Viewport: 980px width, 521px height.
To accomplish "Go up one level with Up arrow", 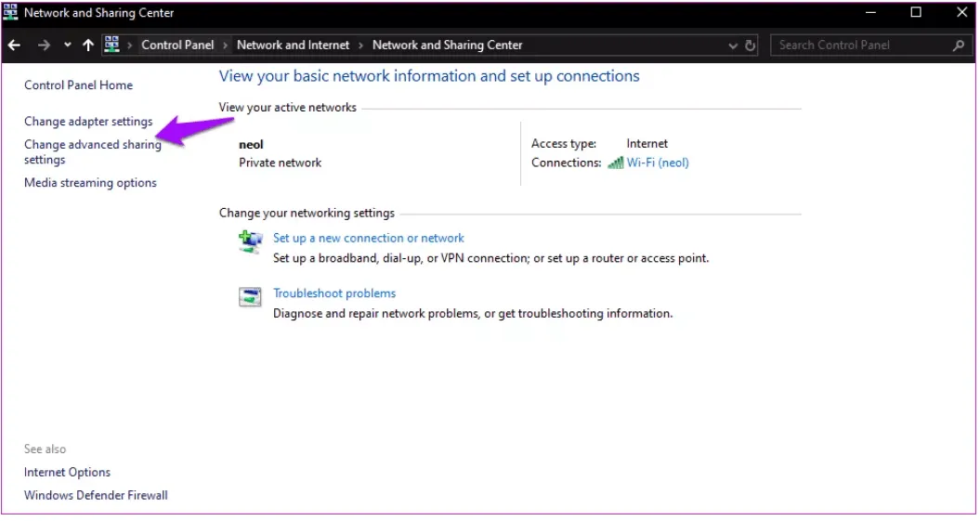I will pos(88,45).
